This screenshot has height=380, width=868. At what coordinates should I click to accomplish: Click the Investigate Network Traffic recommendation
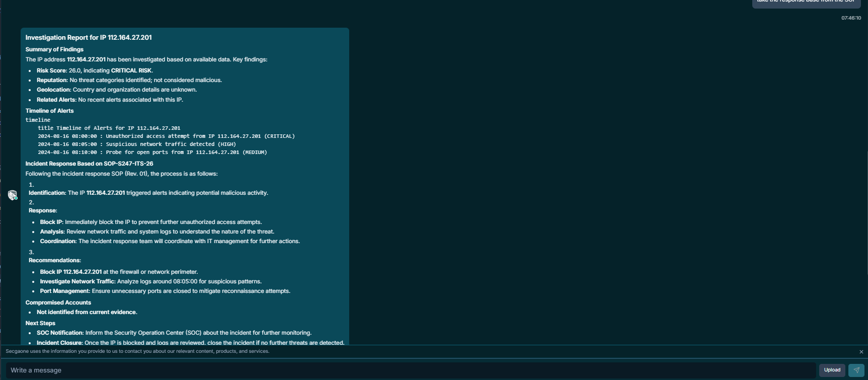77,281
